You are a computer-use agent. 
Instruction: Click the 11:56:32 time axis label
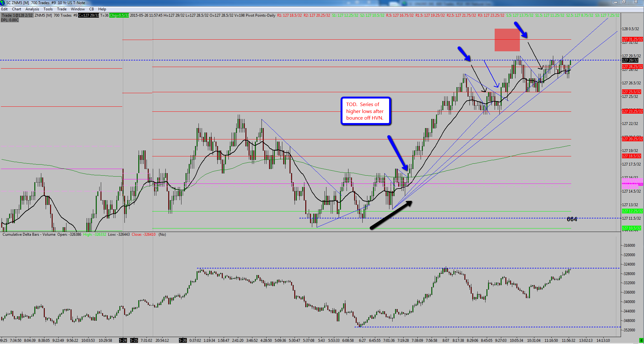[568, 341]
